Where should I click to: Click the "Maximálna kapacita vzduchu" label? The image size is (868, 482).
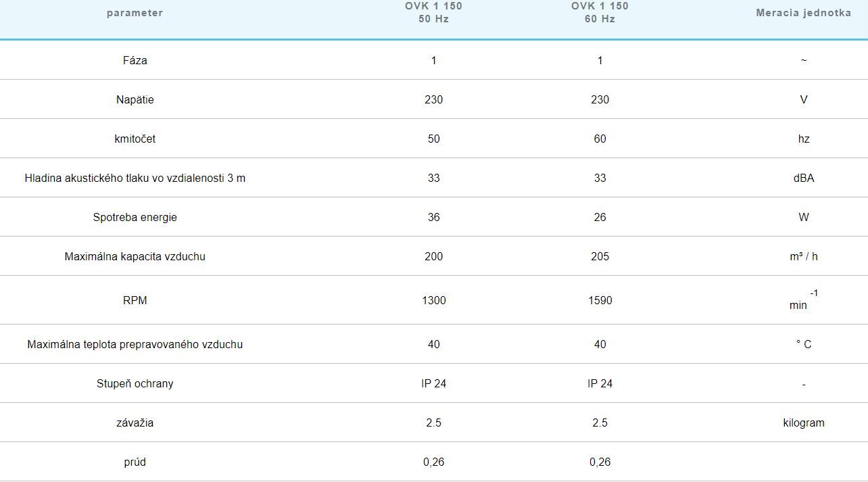(x=135, y=256)
